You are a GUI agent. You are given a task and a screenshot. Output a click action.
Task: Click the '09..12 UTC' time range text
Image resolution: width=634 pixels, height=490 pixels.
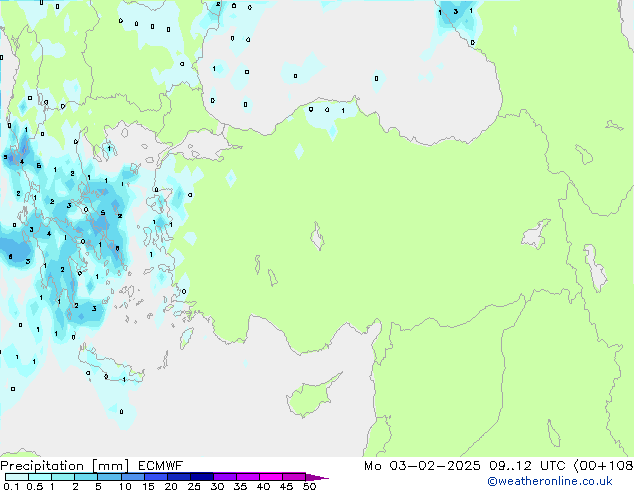(x=527, y=466)
